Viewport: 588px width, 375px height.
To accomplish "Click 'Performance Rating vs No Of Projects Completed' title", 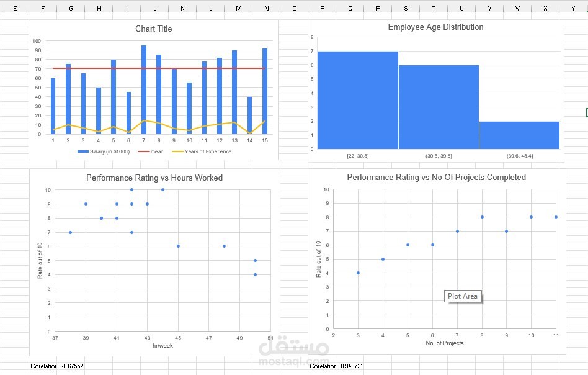I will (436, 177).
